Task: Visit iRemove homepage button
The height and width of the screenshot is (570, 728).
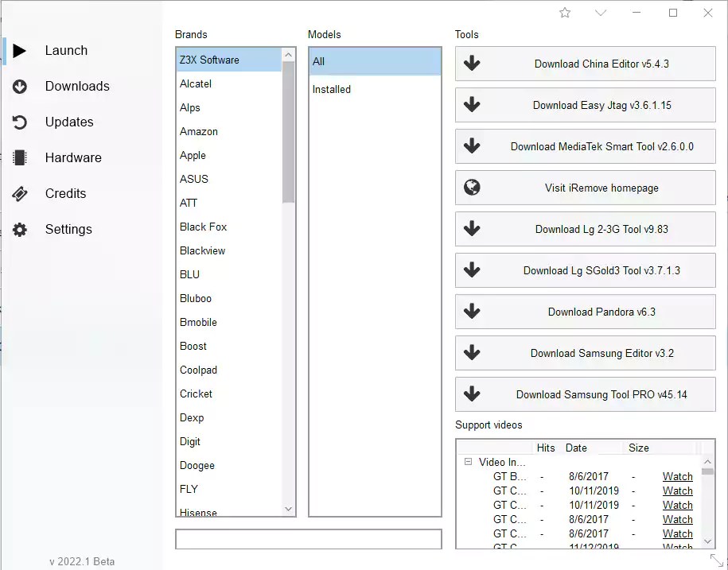Action: [x=585, y=188]
